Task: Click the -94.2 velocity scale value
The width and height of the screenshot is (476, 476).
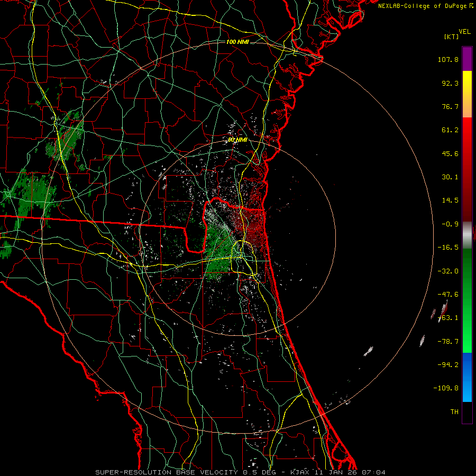Action: [448, 365]
